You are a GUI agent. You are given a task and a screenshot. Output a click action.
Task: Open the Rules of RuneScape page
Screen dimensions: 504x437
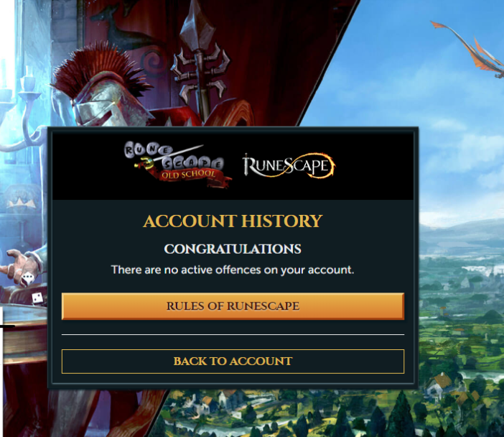coord(233,306)
